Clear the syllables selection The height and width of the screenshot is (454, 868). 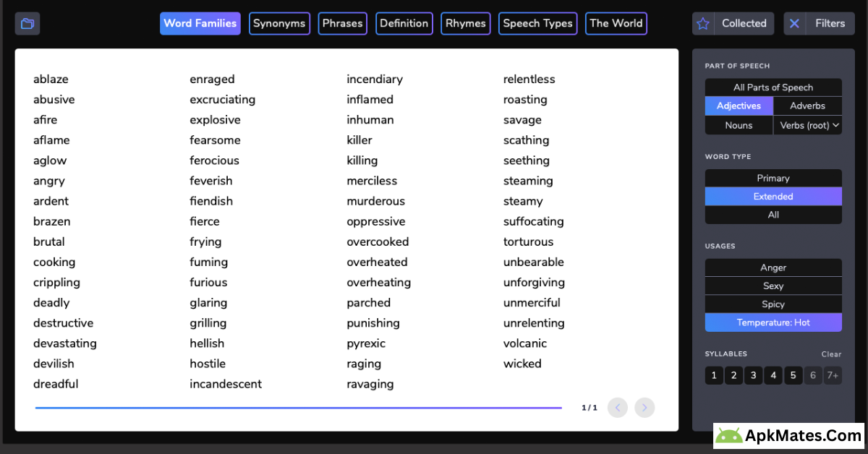(x=831, y=354)
